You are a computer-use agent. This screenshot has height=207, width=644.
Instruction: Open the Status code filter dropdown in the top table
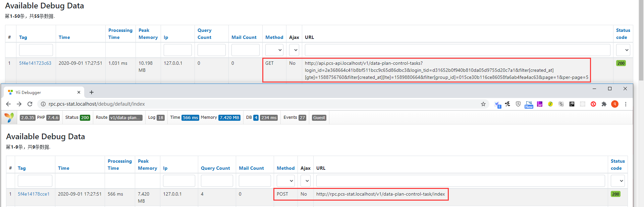(x=623, y=50)
